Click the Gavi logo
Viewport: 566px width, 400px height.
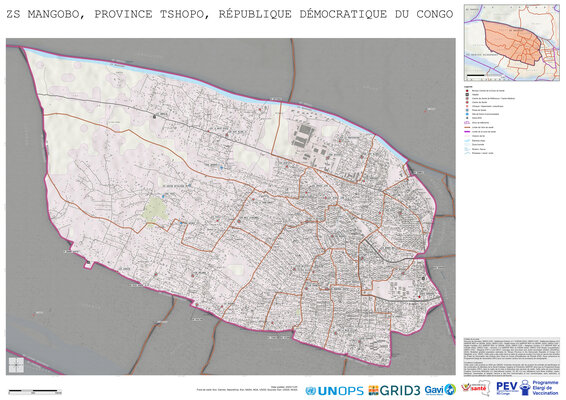pos(440,390)
